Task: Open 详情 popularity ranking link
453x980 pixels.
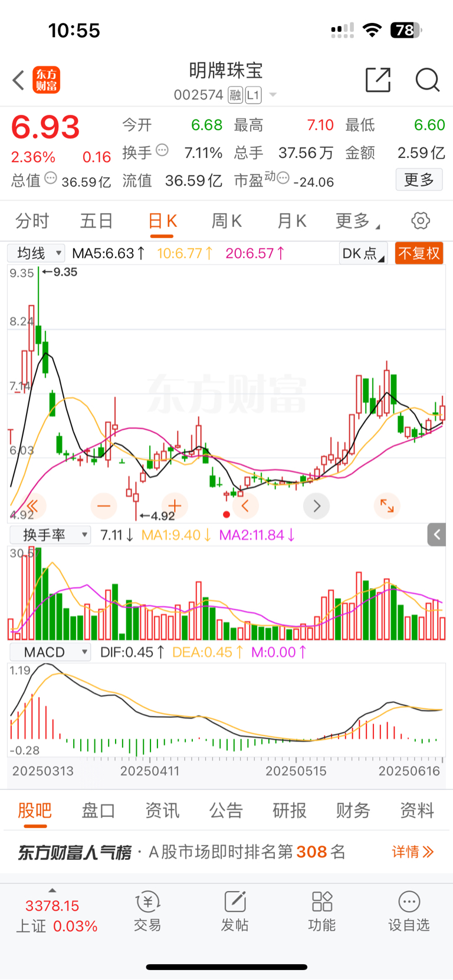Action: click(413, 852)
